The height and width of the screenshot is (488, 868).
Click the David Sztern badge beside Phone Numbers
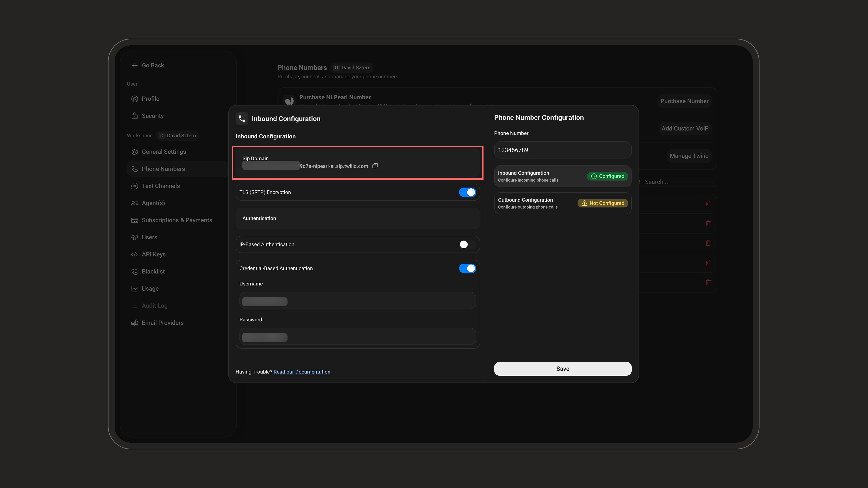tap(352, 68)
